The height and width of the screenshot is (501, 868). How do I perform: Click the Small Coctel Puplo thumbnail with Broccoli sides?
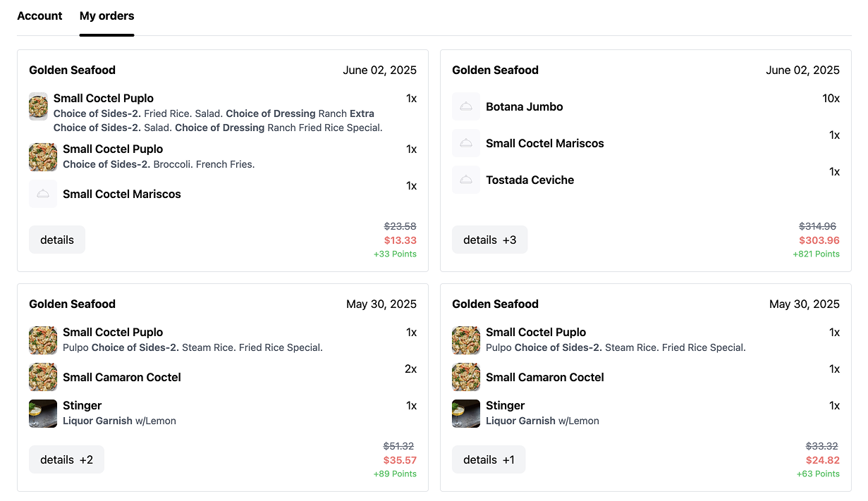tap(43, 157)
